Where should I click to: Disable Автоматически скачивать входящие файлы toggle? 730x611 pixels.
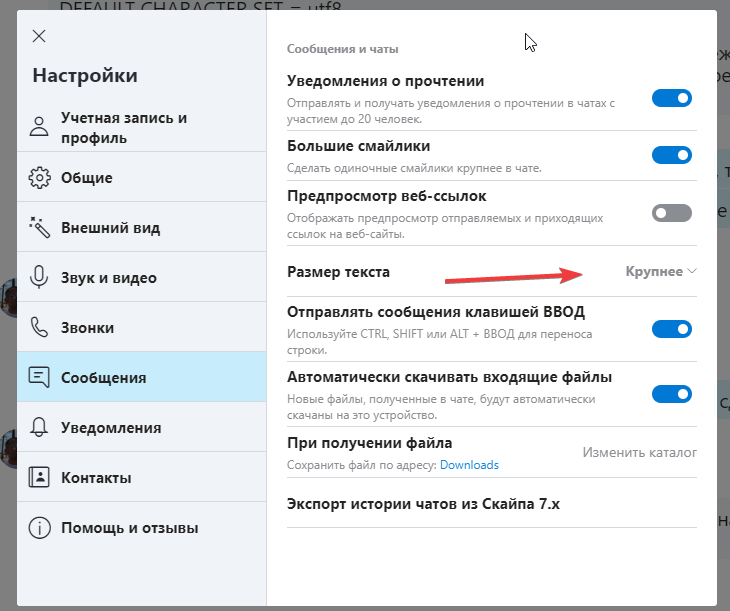tap(671, 394)
